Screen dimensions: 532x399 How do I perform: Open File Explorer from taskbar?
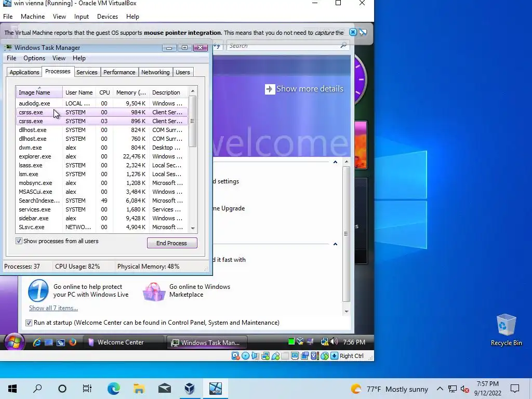tap(139, 389)
